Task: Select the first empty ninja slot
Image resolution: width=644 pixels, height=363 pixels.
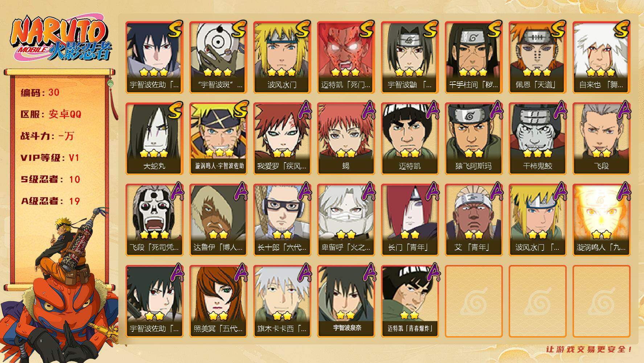Action: pos(473,301)
